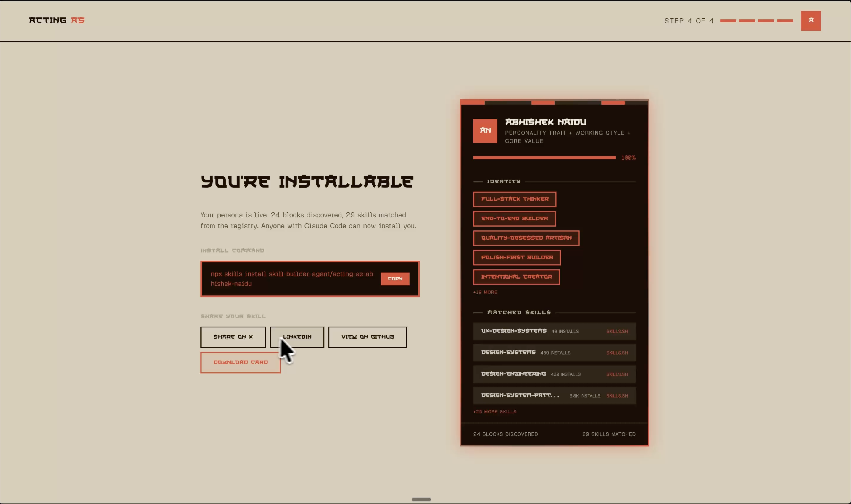This screenshot has height=504, width=851.
Task: Download the persona card
Action: coord(240,362)
